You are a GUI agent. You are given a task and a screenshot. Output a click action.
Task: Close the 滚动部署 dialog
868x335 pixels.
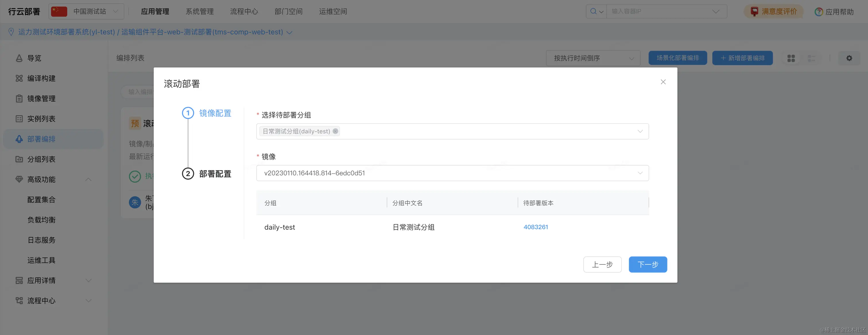[x=663, y=82]
